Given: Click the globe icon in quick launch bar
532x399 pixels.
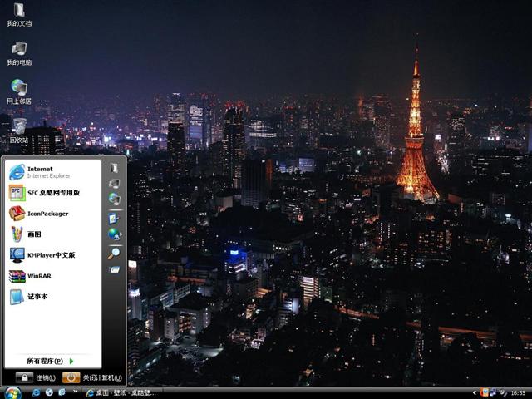Looking at the screenshot, I should 49,392.
